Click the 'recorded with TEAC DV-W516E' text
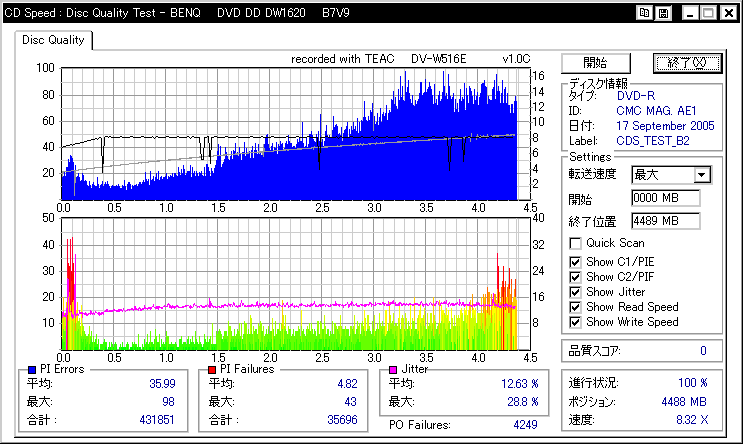Screen dimensions: 743x444 [x=379, y=59]
